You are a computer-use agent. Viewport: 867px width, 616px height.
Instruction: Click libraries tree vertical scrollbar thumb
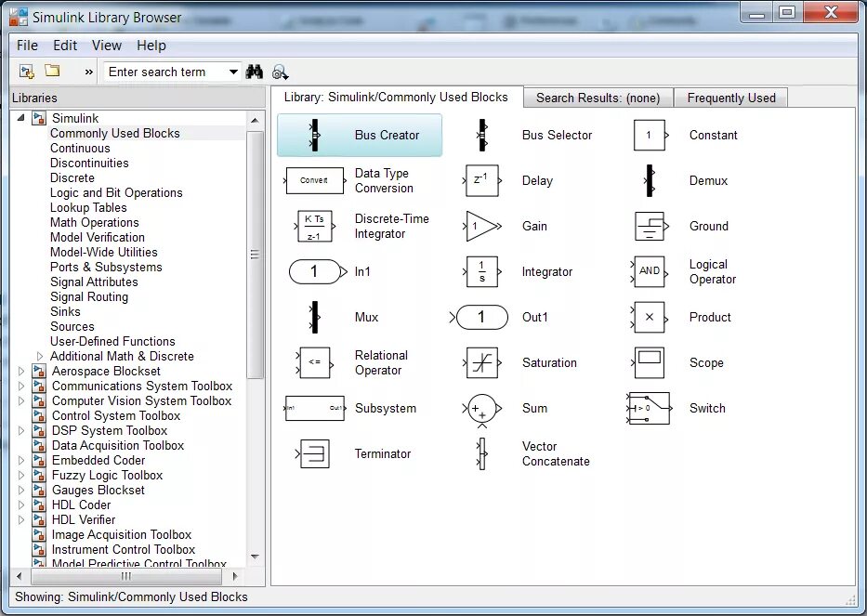coord(255,255)
